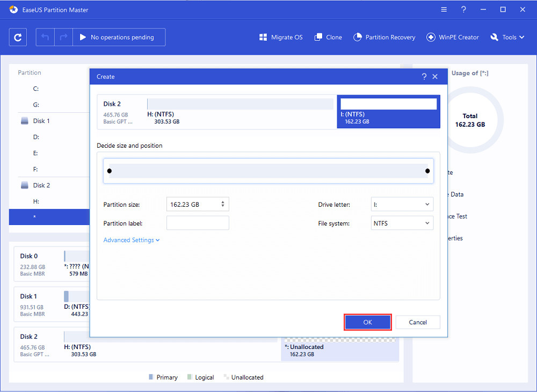Screen dimensions: 537x392
Task: Expand Advanced Settings
Action: [x=132, y=240]
